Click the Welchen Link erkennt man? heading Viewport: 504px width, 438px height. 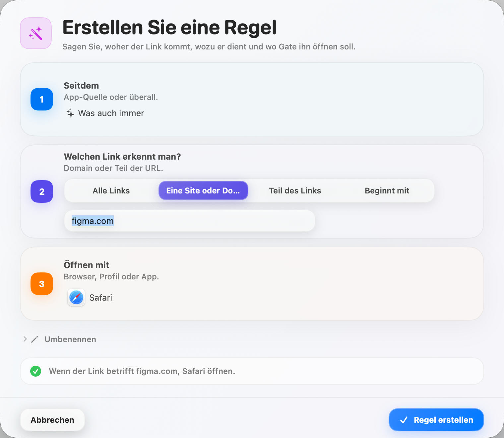(x=122, y=157)
